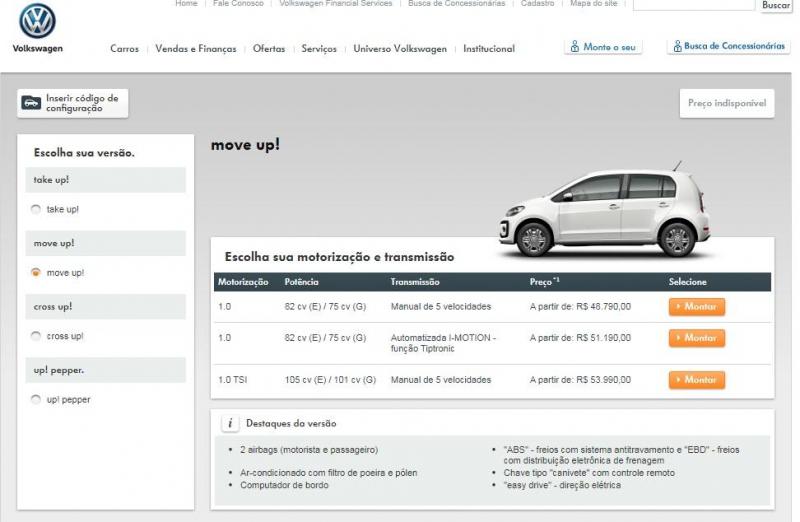
Task: Click the search text field at top
Action: tap(693, 5)
